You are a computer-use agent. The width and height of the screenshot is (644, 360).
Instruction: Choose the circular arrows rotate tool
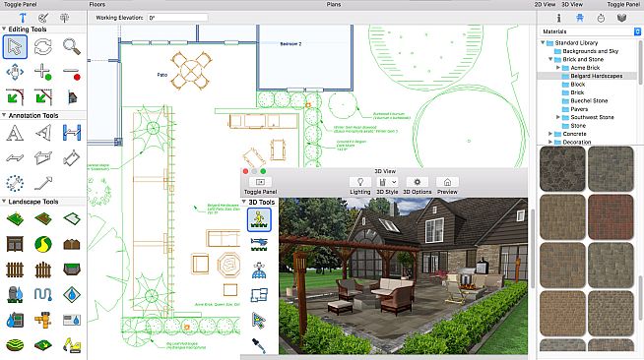43,47
